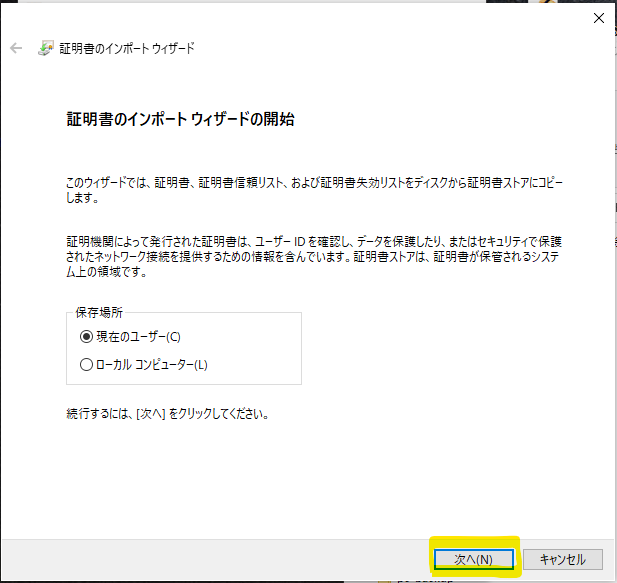Click paragraph starting with このウィザードでは
Image resolution: width=617 pixels, height=583 pixels.
314,190
